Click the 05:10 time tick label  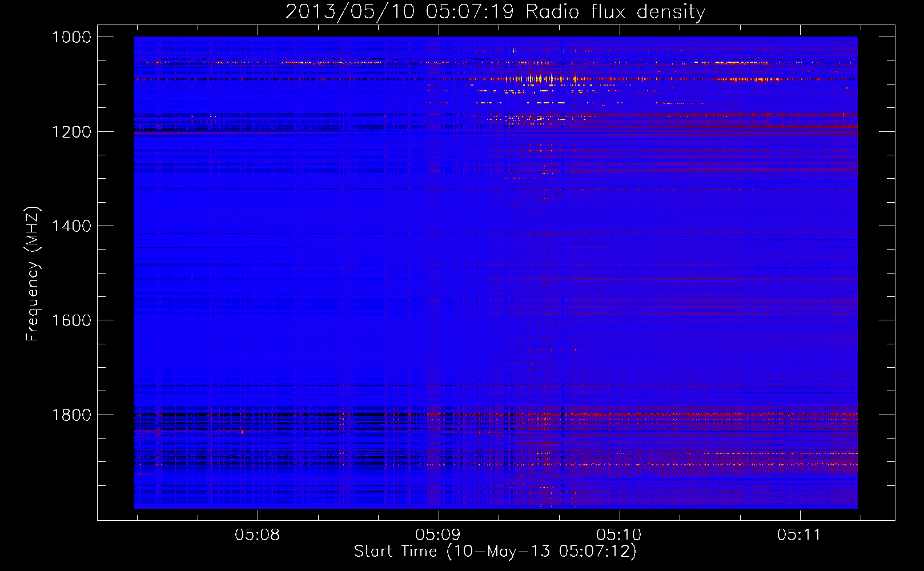pyautogui.click(x=619, y=535)
